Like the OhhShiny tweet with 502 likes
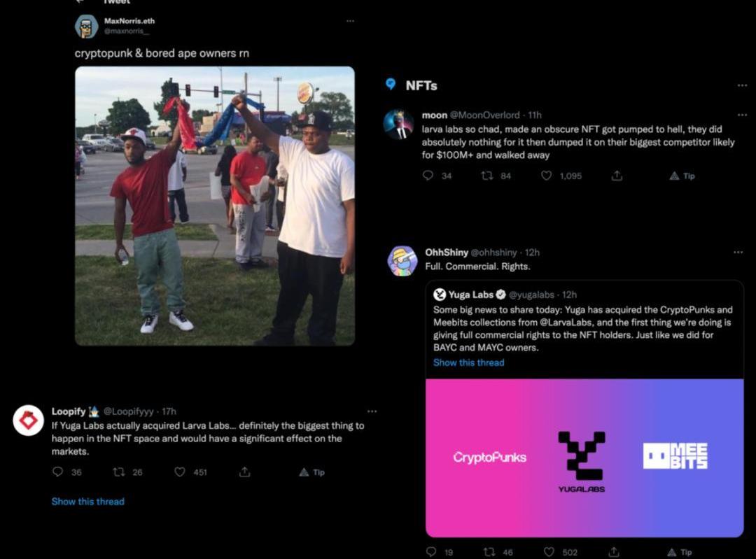This screenshot has width=756, height=559. (549, 552)
